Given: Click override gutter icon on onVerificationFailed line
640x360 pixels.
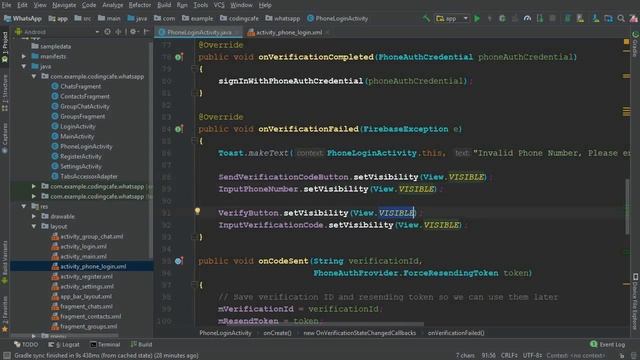Looking at the screenshot, I should click(x=178, y=129).
